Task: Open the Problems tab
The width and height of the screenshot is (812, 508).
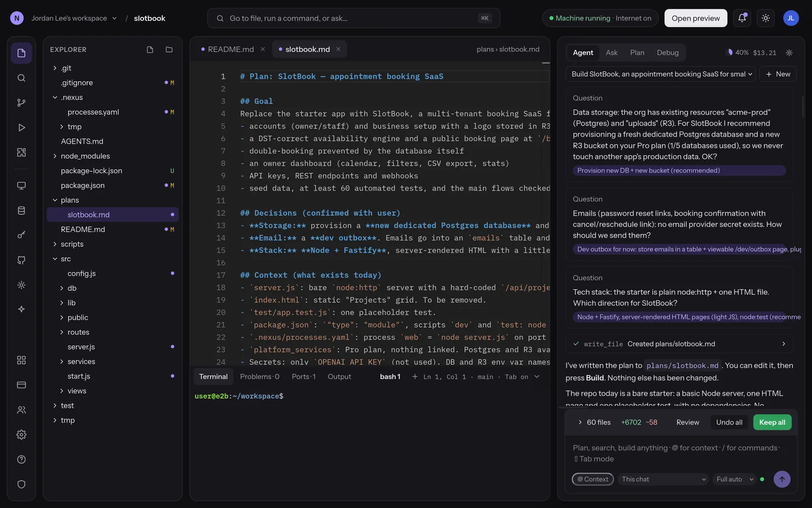Action: pos(259,376)
